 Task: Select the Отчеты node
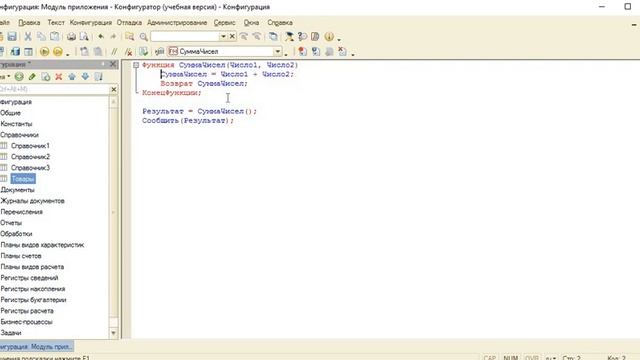pos(11,223)
